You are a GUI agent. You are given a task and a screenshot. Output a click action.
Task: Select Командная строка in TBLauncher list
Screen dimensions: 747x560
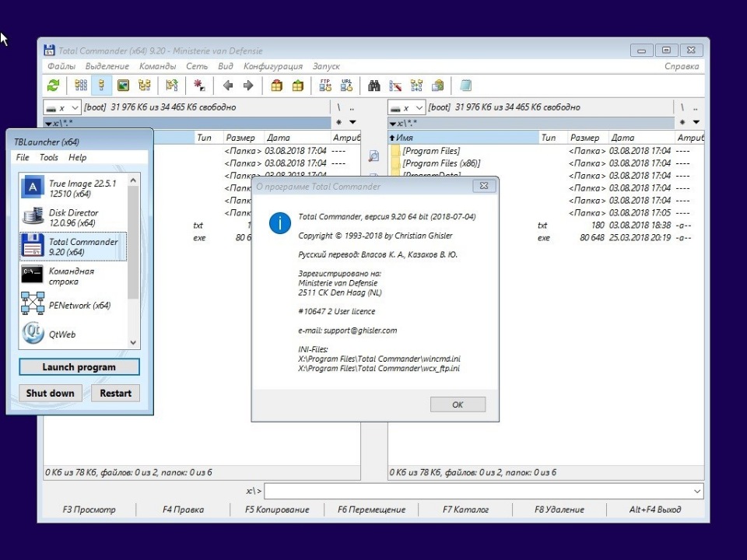click(73, 276)
